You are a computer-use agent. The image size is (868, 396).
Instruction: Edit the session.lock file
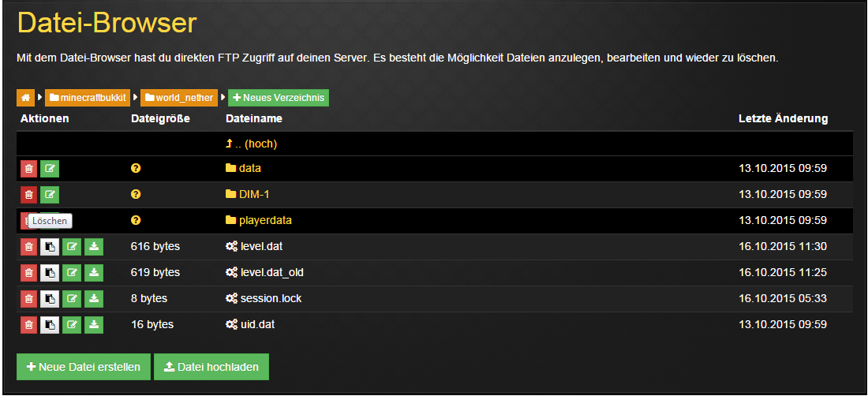(72, 299)
